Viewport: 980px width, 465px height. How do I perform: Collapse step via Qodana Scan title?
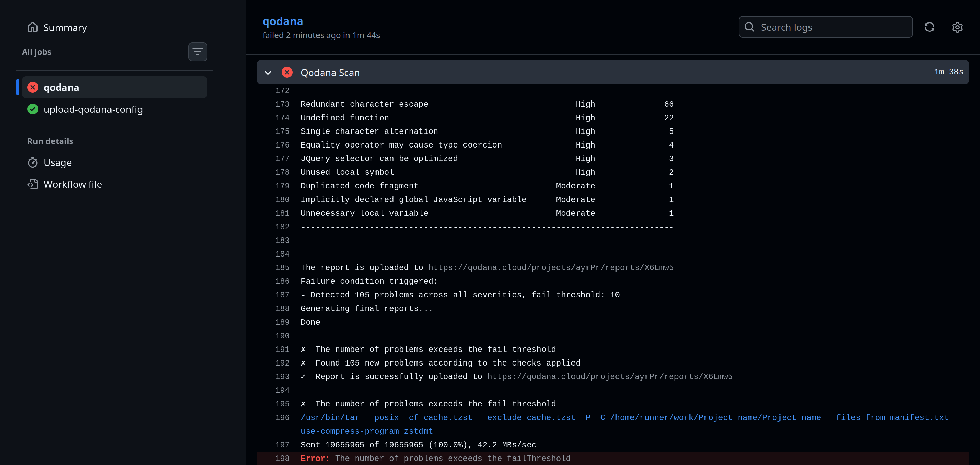click(330, 73)
